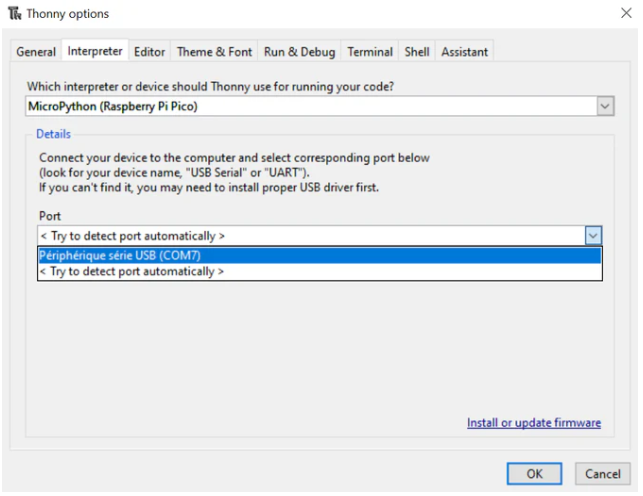The height and width of the screenshot is (496, 643).
Task: Click the Thonny options window title
Action: pyautogui.click(x=68, y=14)
